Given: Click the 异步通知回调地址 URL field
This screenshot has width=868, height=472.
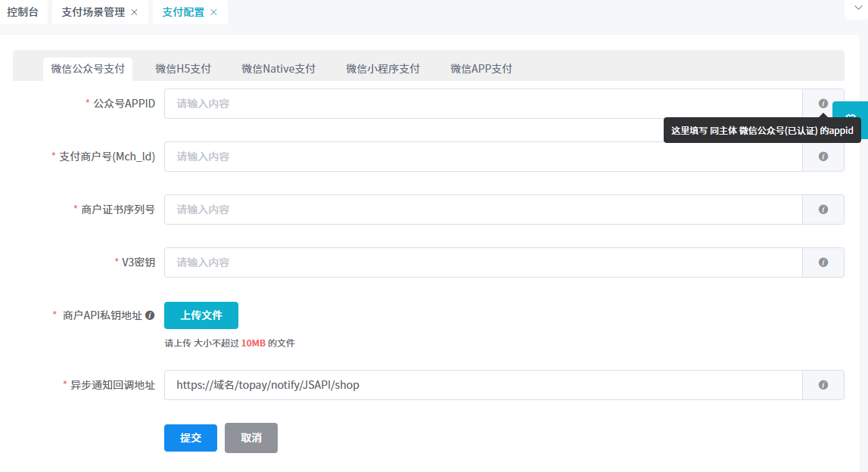Looking at the screenshot, I should [484, 385].
